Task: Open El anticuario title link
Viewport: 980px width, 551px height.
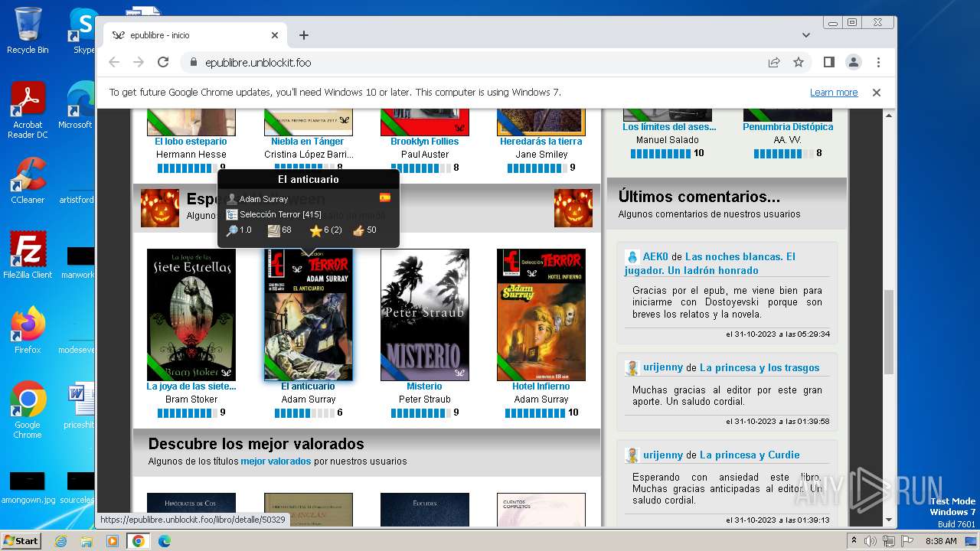Action: coord(308,386)
